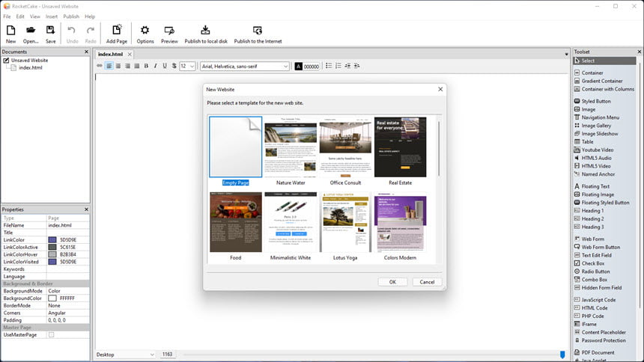This screenshot has height=362, width=644.
Task: Click the decrease indent icon
Action: click(347, 66)
